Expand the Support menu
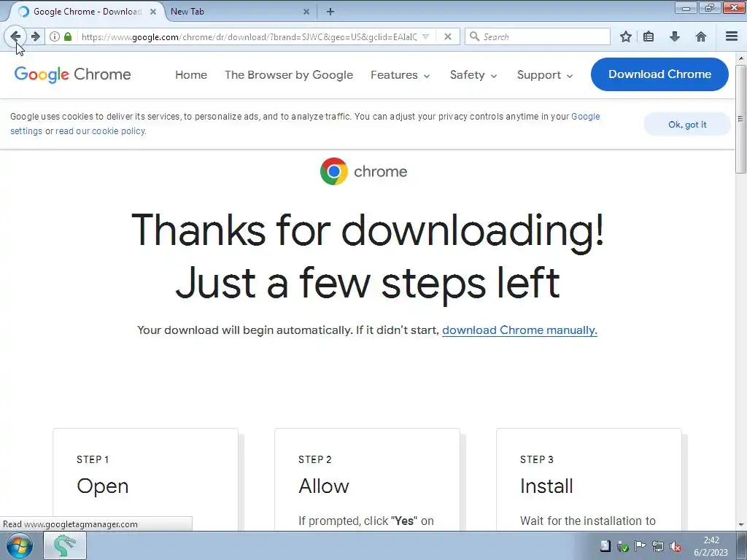The height and width of the screenshot is (560, 747). click(x=545, y=75)
